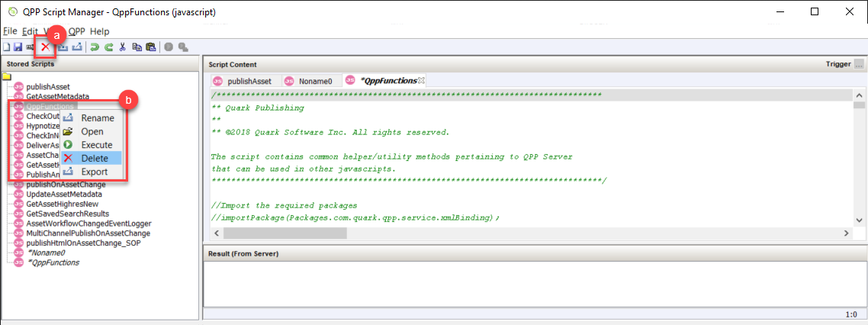This screenshot has height=325, width=868.
Task: Choose Rename from the context menu
Action: click(92, 118)
